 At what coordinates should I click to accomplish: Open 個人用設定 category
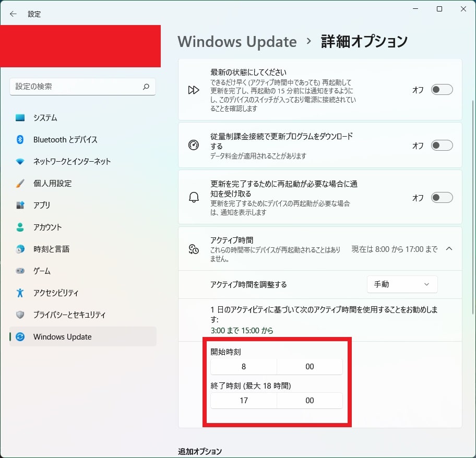[83, 184]
